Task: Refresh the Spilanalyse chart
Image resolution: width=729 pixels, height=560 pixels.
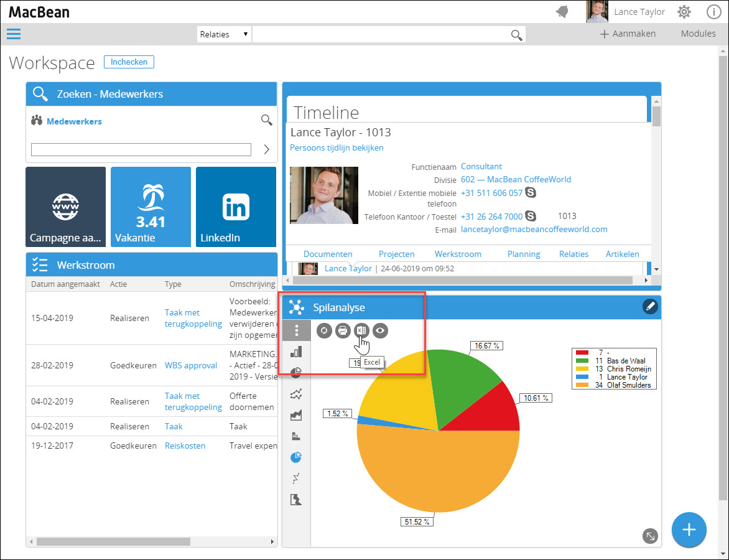Action: pos(324,330)
